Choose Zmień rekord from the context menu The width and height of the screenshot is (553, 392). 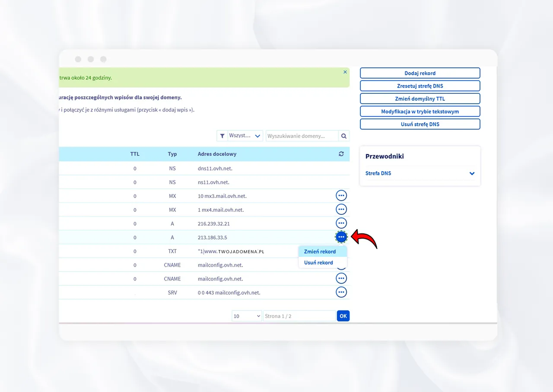pyautogui.click(x=320, y=252)
